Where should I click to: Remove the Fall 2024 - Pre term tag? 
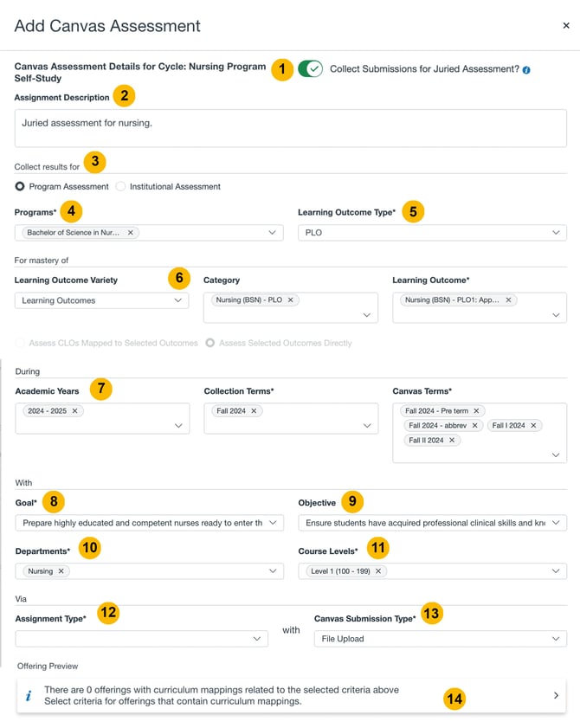[476, 411]
